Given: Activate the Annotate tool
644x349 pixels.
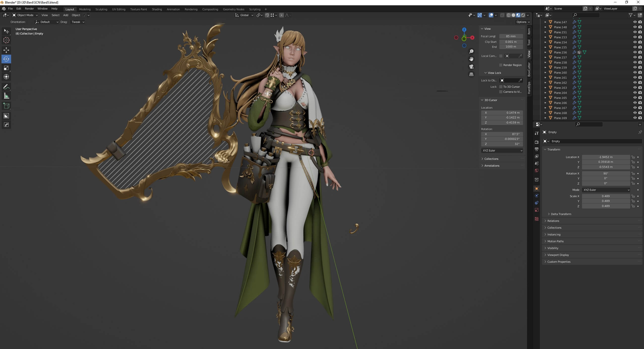Looking at the screenshot, I should click(6, 87).
